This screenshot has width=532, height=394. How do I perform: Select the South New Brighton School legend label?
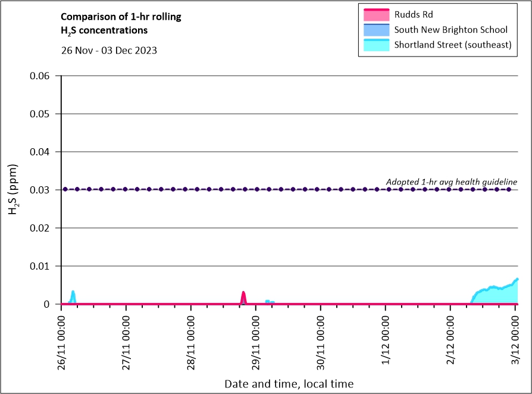[450, 29]
